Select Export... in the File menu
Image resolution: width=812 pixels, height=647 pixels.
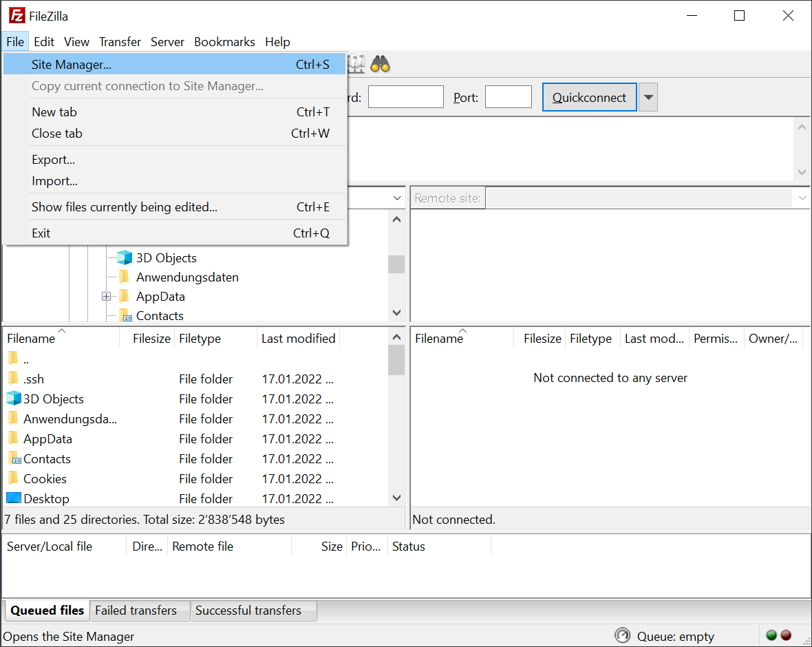pos(54,160)
